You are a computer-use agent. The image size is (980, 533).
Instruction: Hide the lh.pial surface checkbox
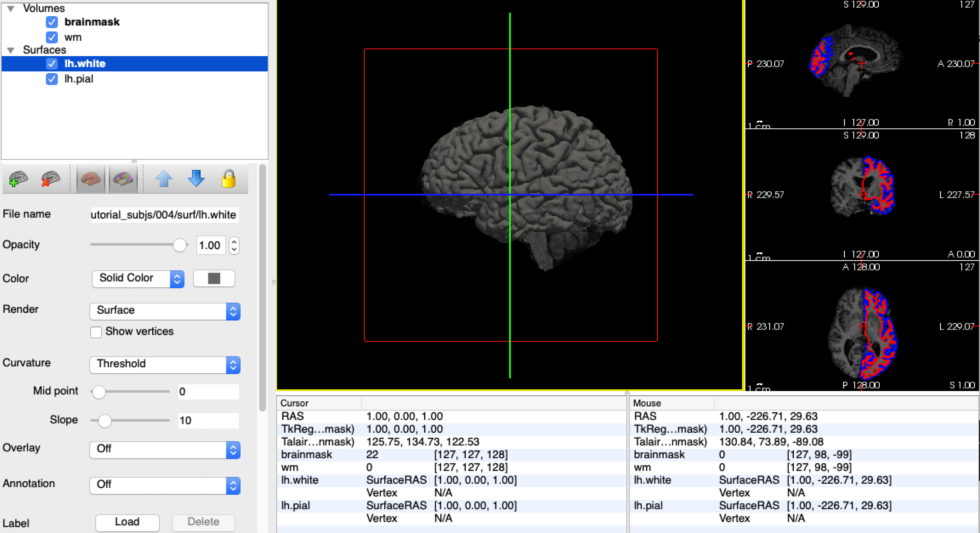(x=52, y=79)
